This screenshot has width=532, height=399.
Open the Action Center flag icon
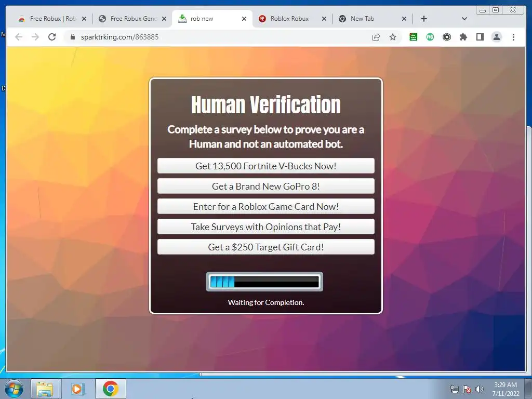(x=467, y=389)
